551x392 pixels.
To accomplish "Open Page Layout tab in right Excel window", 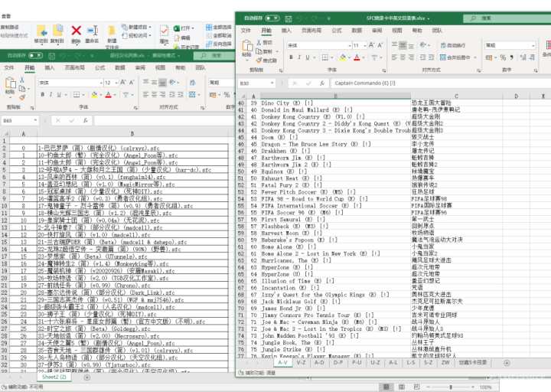I will click(311, 31).
